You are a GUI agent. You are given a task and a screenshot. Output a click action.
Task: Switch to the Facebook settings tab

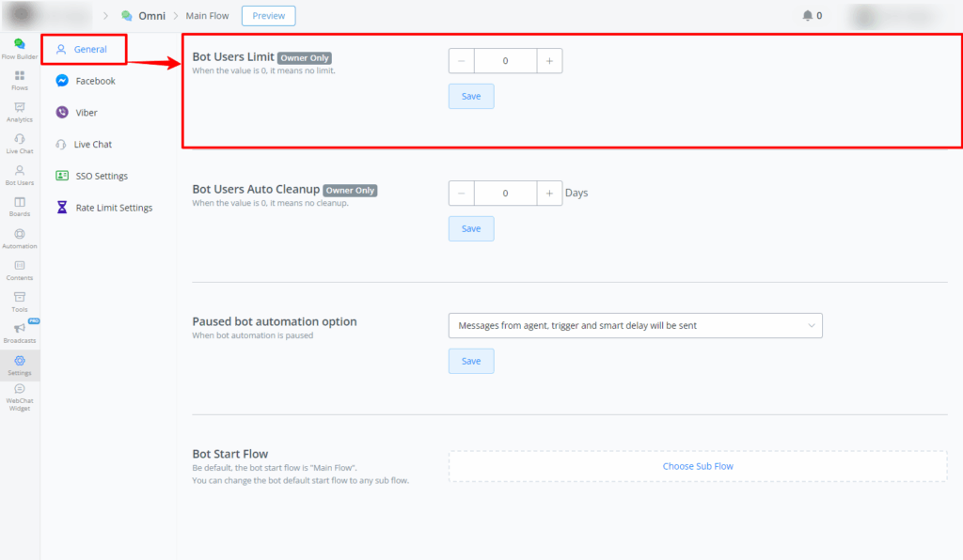[x=95, y=81]
